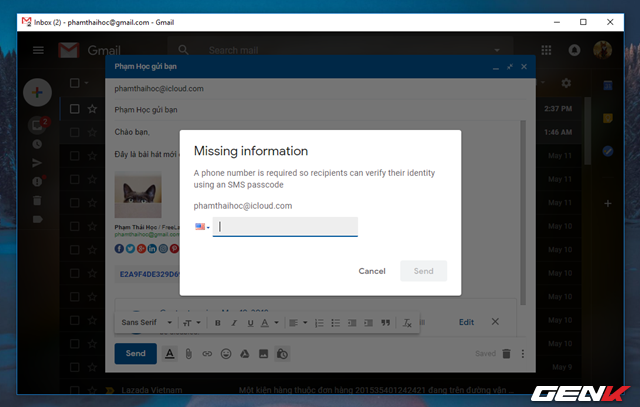Click the blue Send button in compose window

[x=135, y=354]
